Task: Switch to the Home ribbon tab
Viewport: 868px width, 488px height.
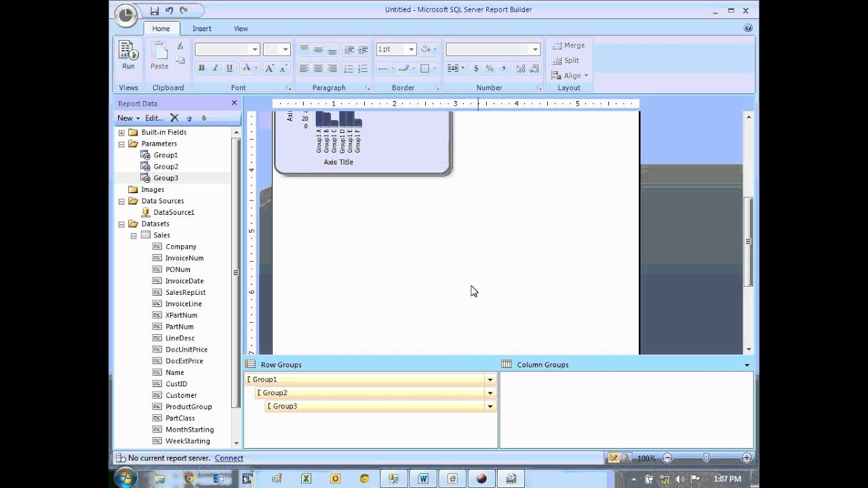Action: pos(161,28)
